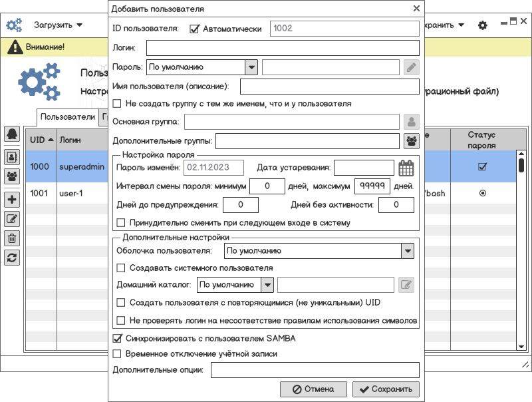Click password status radio for user-1
Viewport: 532px width, 402px height.
[x=483, y=193]
